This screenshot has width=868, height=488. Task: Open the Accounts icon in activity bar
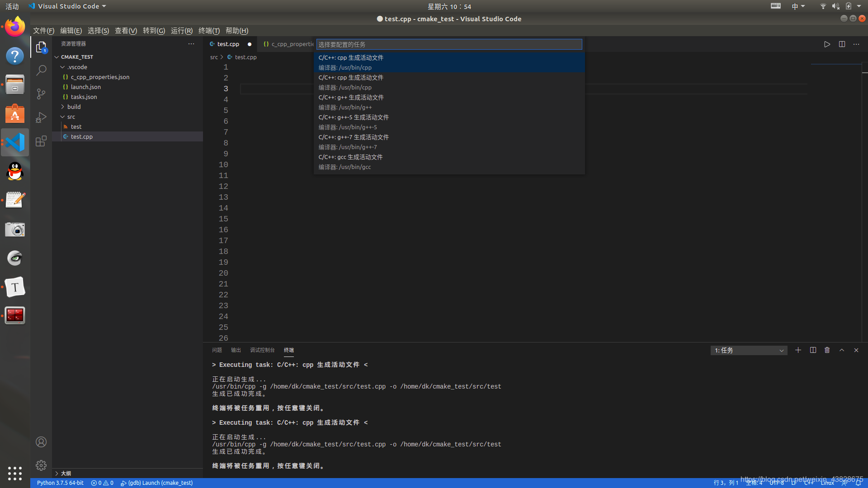click(x=41, y=442)
